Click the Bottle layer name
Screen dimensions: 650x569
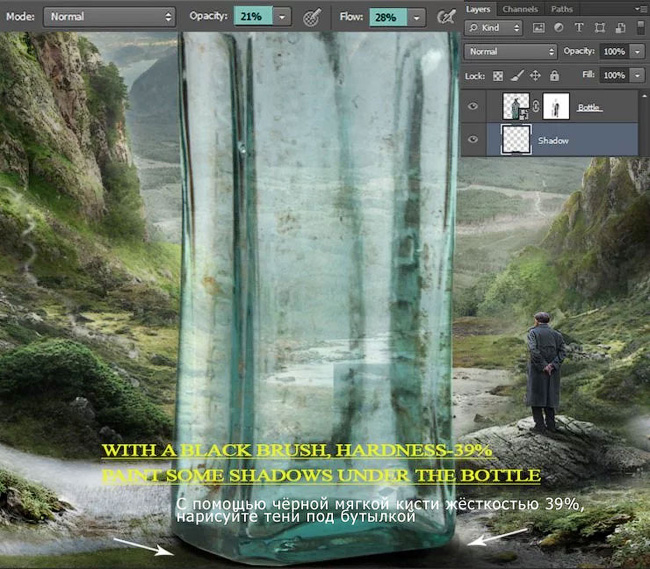tap(589, 108)
